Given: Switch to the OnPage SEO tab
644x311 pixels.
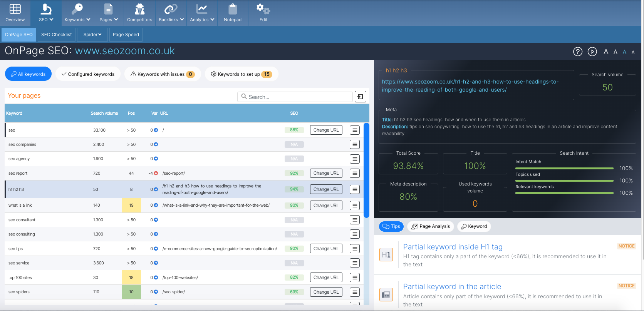Looking at the screenshot, I should (19, 35).
